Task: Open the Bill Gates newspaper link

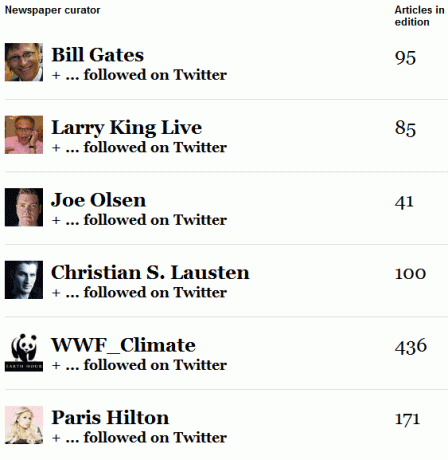Action: pyautogui.click(x=97, y=55)
